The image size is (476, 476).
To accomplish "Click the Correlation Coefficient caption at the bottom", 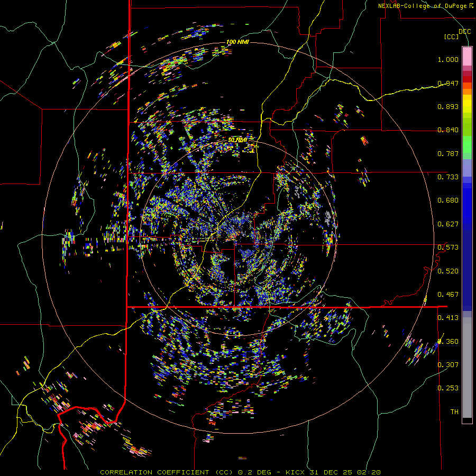I will pos(240,472).
